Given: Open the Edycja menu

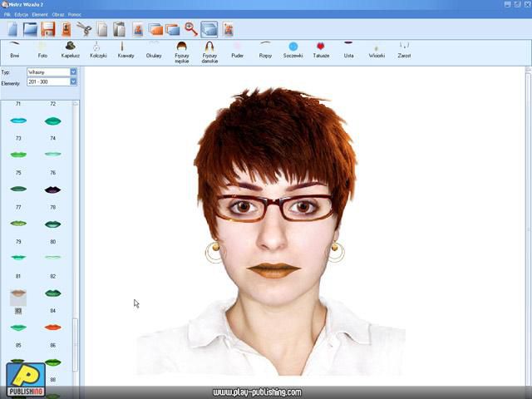Looking at the screenshot, I should click(22, 14).
